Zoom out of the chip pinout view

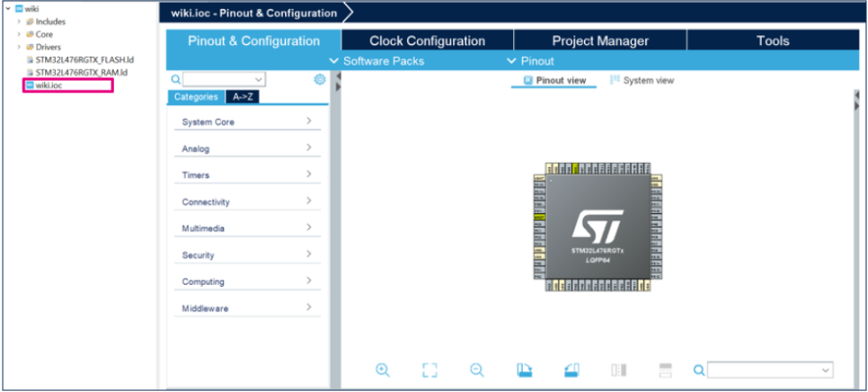pos(477,370)
